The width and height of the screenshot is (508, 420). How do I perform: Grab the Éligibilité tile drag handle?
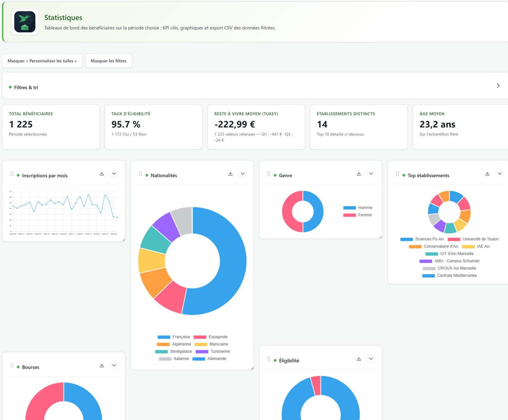click(x=269, y=359)
